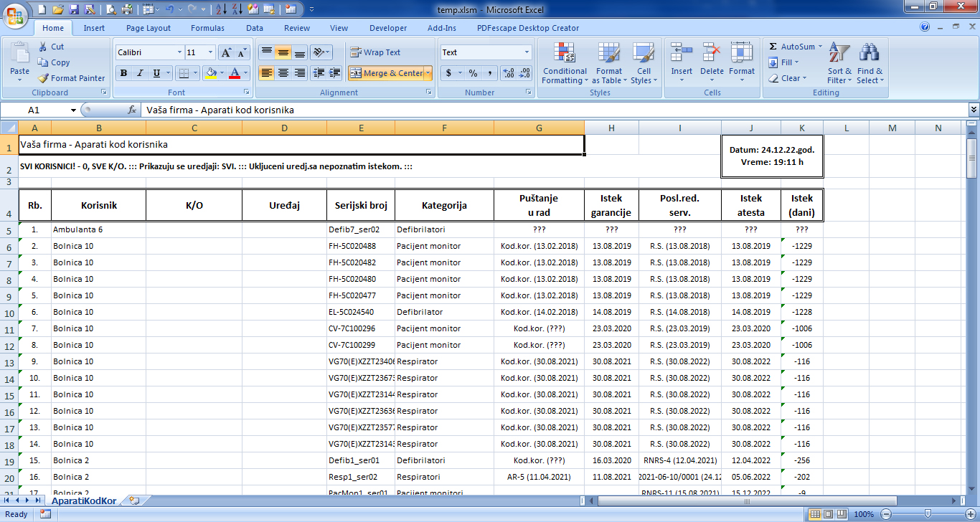The height and width of the screenshot is (522, 980).
Task: Cut the selection with scissors icon
Action: (x=52, y=47)
